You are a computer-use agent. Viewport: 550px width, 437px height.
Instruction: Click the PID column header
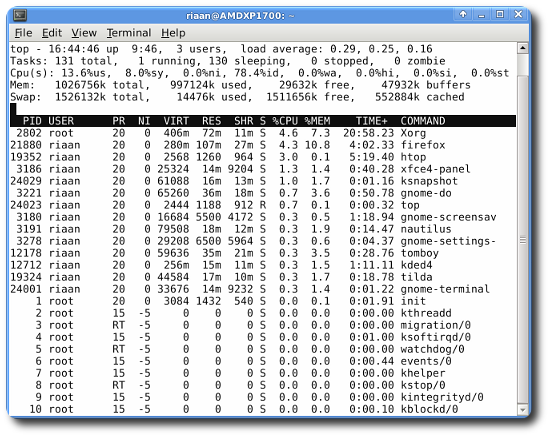32,121
